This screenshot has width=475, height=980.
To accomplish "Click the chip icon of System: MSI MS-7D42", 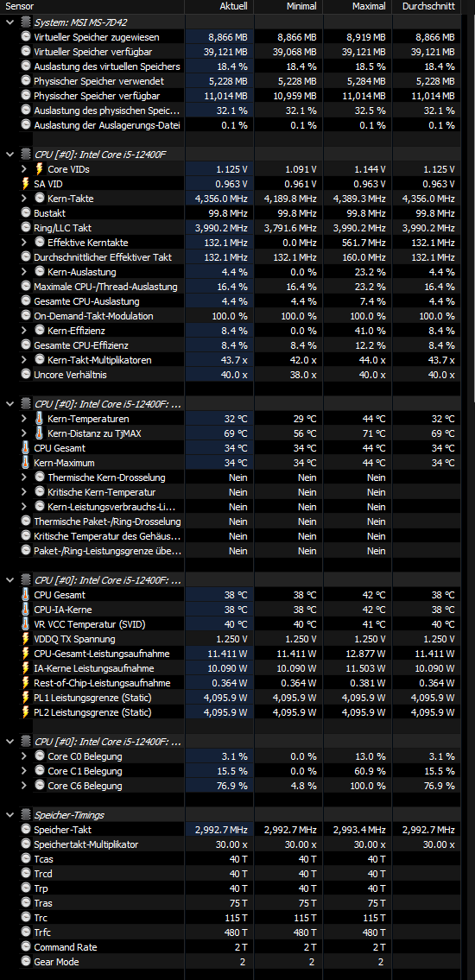I will click(26, 22).
